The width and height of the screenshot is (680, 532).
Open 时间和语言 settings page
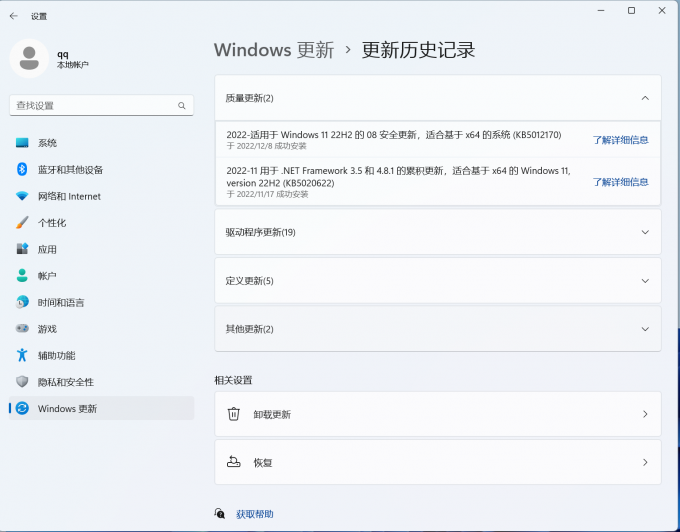pyautogui.click(x=101, y=302)
